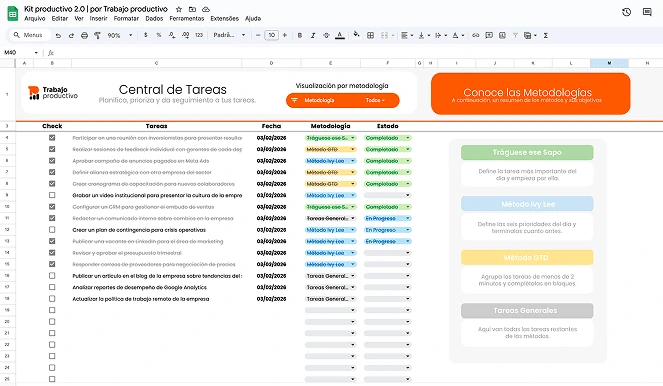Uncheck the box for 'Configurar un CRM'
This screenshot has height=386, width=663.
(x=52, y=207)
